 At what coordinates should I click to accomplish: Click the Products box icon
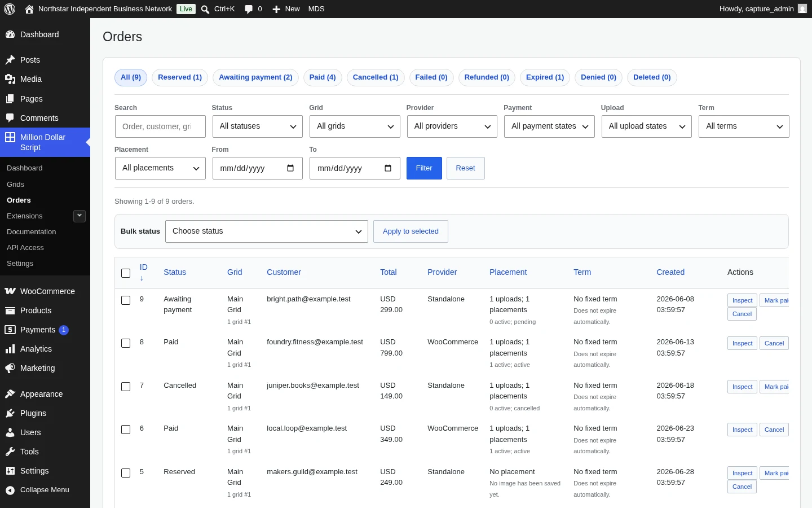pos(10,310)
